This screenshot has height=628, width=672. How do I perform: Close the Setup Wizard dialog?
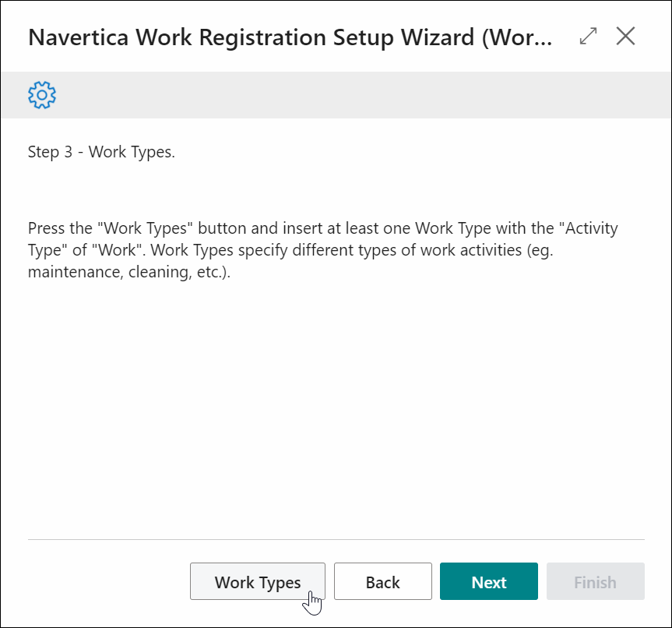[626, 36]
